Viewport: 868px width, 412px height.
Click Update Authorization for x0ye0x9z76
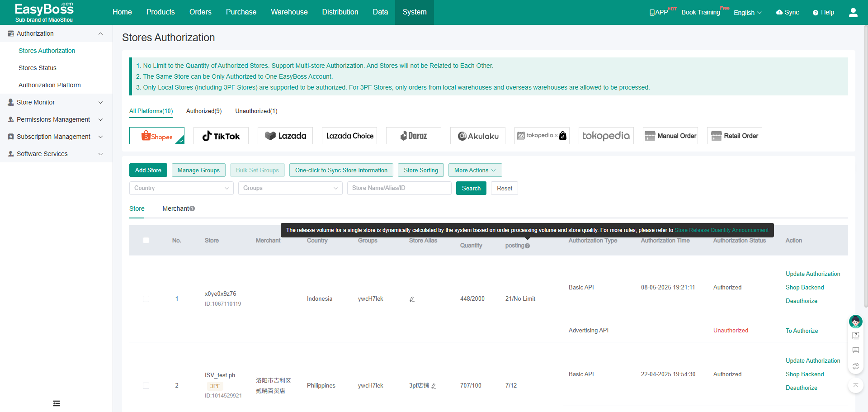tap(813, 274)
